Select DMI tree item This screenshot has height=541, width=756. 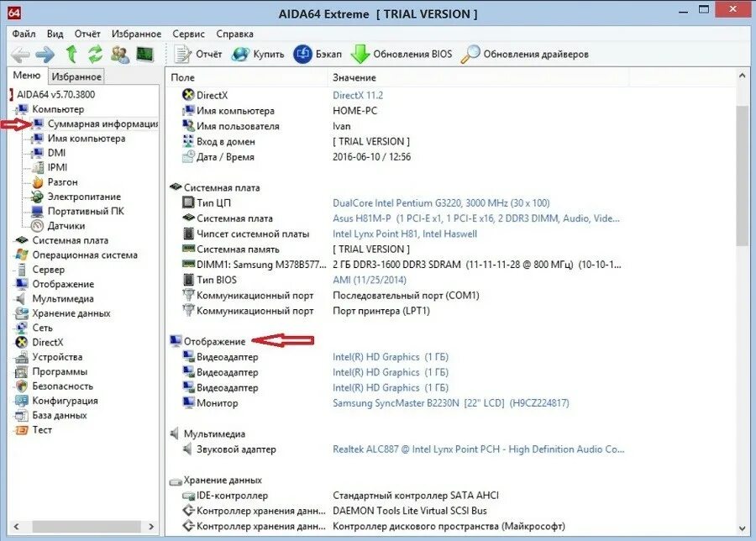tap(56, 153)
